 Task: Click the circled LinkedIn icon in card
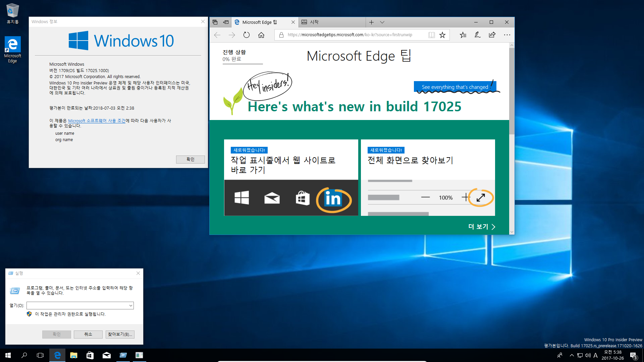click(x=333, y=199)
